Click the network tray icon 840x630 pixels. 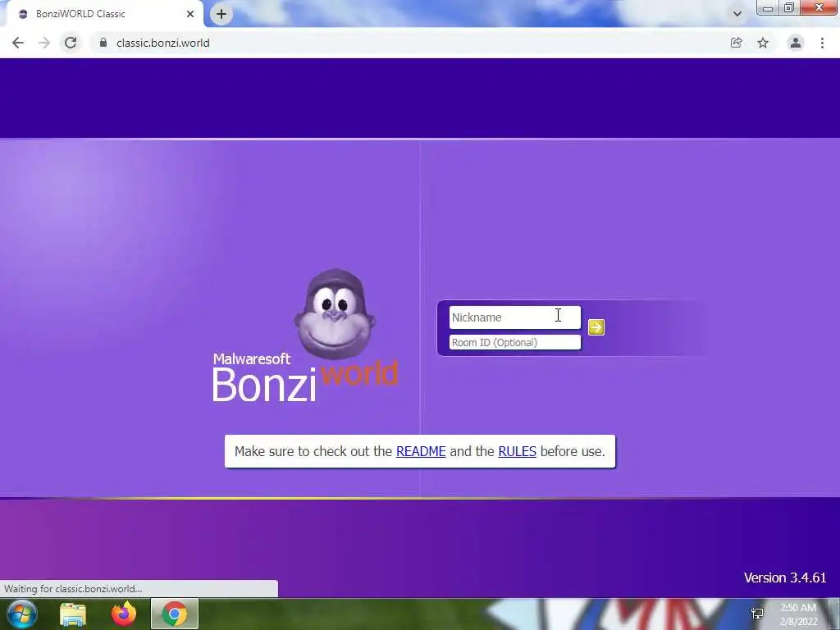pyautogui.click(x=757, y=614)
